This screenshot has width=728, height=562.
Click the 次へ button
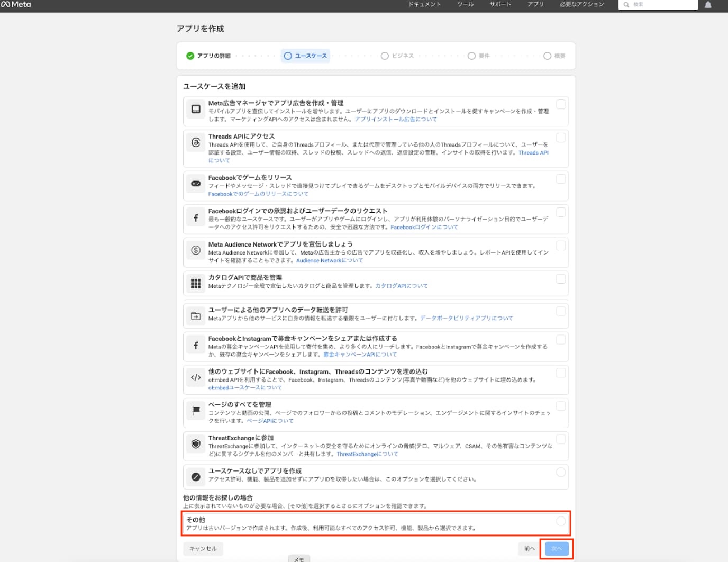click(x=557, y=549)
